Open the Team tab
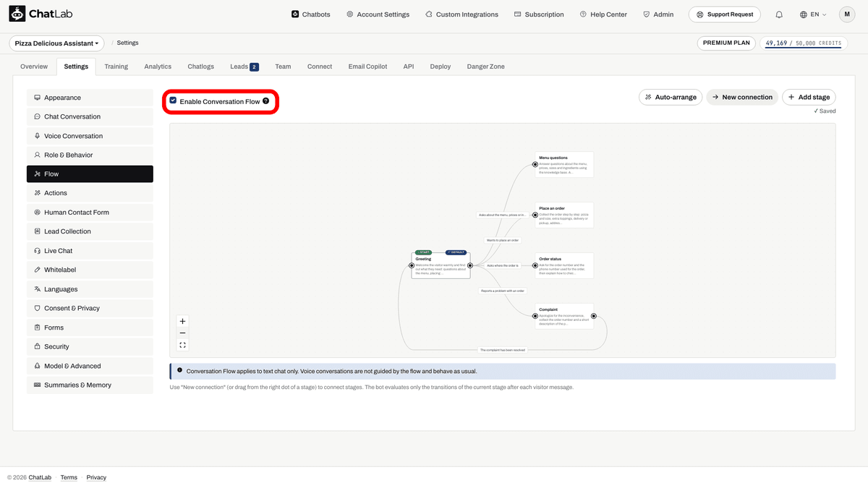The height and width of the screenshot is (488, 868). click(283, 67)
